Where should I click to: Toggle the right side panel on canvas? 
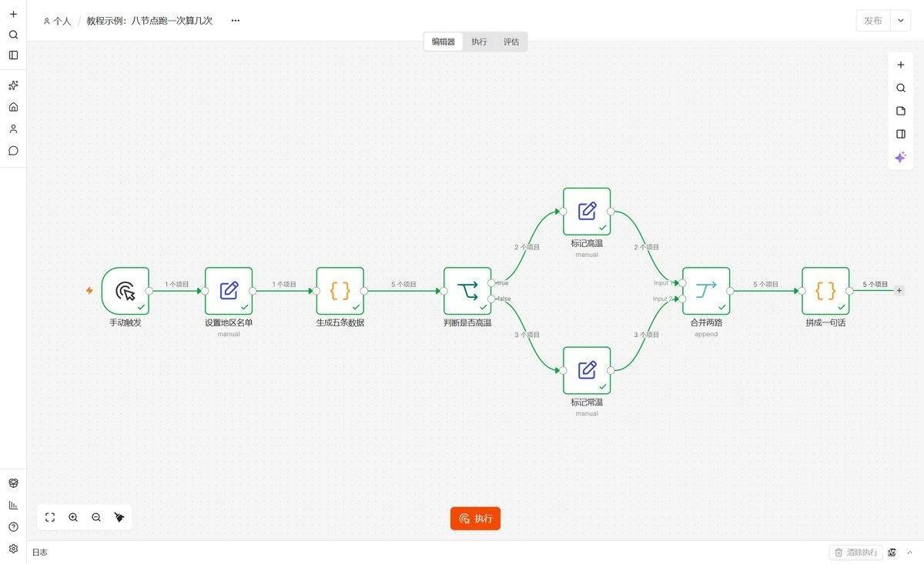pyautogui.click(x=900, y=134)
